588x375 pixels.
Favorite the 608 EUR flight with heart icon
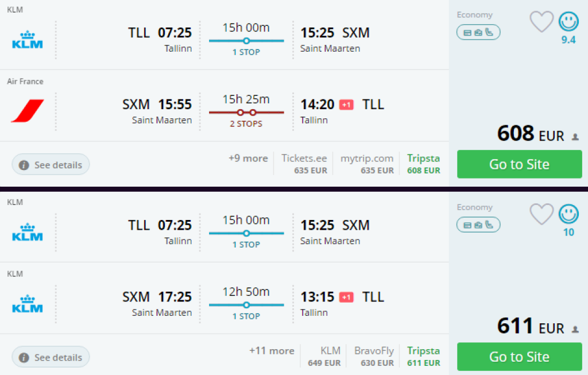[541, 22]
